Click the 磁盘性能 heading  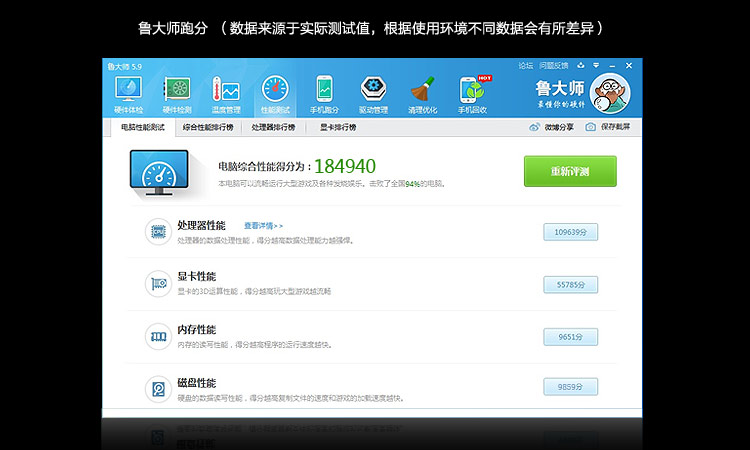197,383
